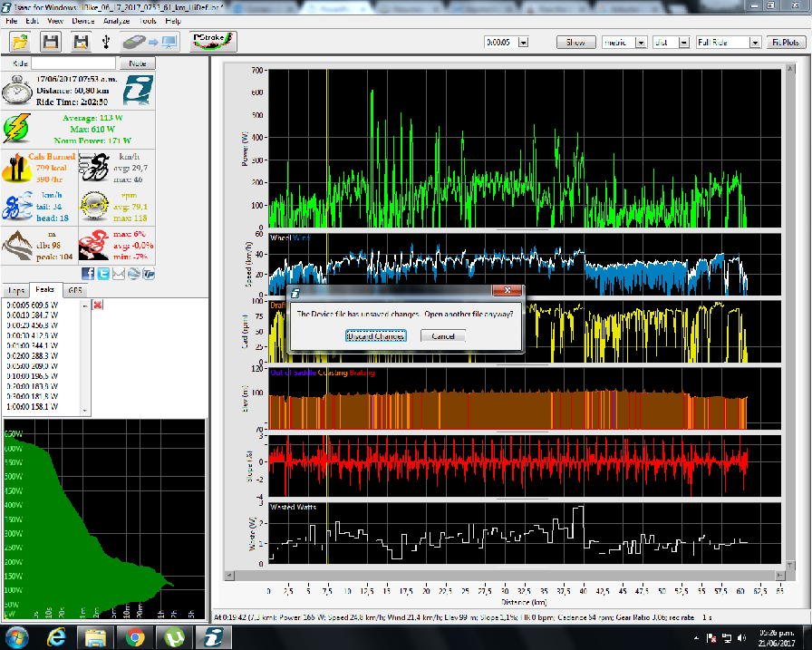
Task: Click the USB connection icon
Action: [x=107, y=42]
